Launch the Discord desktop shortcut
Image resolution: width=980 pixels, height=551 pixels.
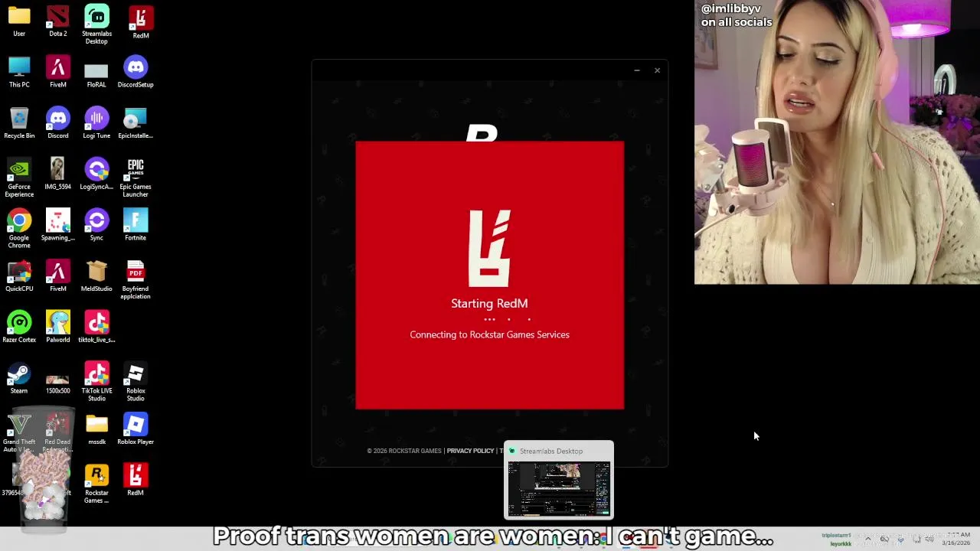[57, 123]
